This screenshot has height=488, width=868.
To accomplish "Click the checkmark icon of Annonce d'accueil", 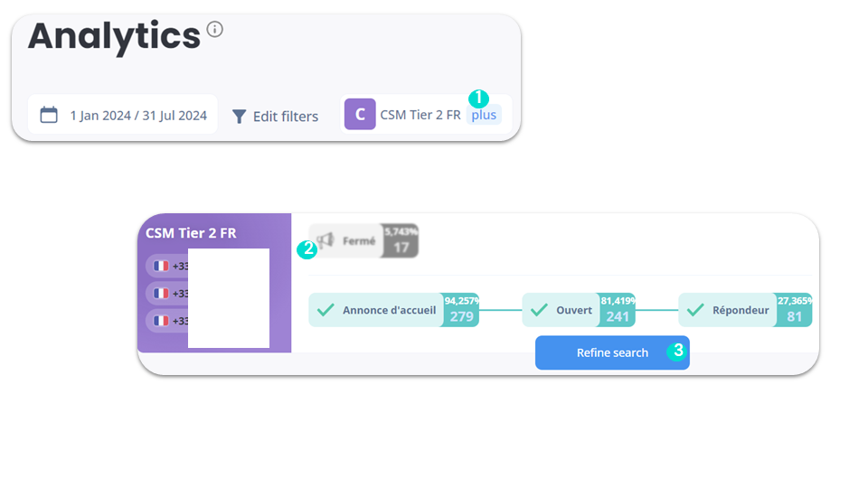I will [x=325, y=310].
